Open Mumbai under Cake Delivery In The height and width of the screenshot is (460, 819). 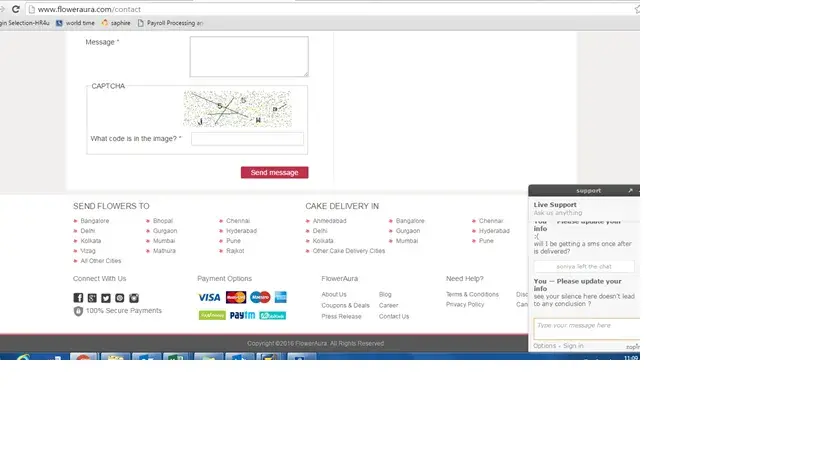407,241
